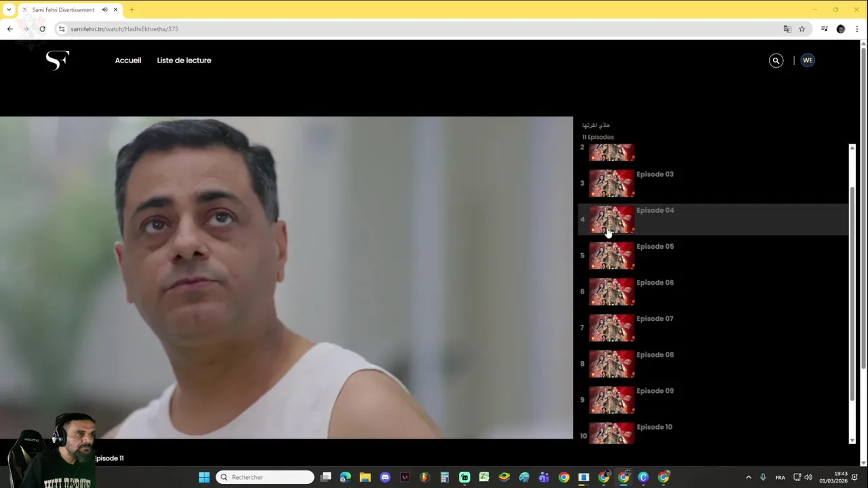
Task: Open the volume control in system tray
Action: (808, 477)
